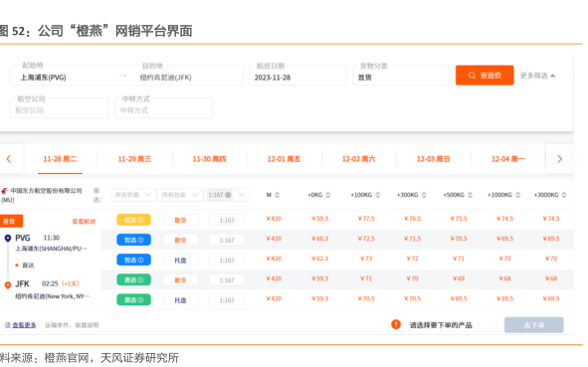Open the 所有包装 filter dropdown
Screen dimensions: 588x367
point(180,195)
